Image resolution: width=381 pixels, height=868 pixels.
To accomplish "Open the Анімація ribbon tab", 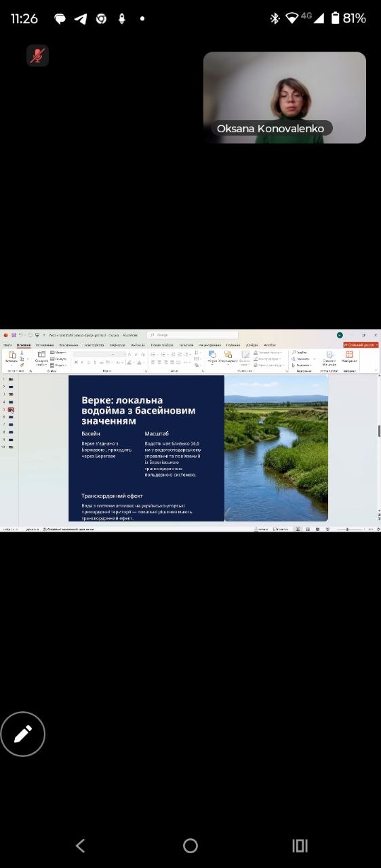I will (x=138, y=344).
